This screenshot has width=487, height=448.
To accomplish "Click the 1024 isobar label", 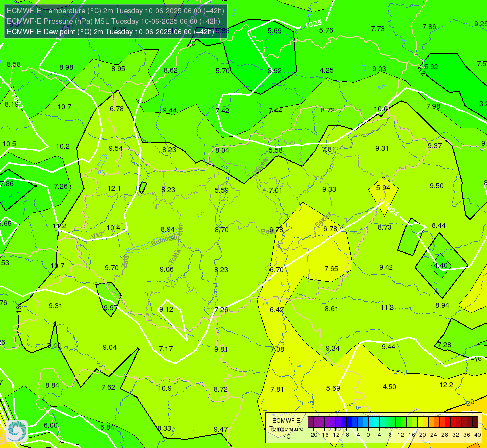I will (391, 209).
